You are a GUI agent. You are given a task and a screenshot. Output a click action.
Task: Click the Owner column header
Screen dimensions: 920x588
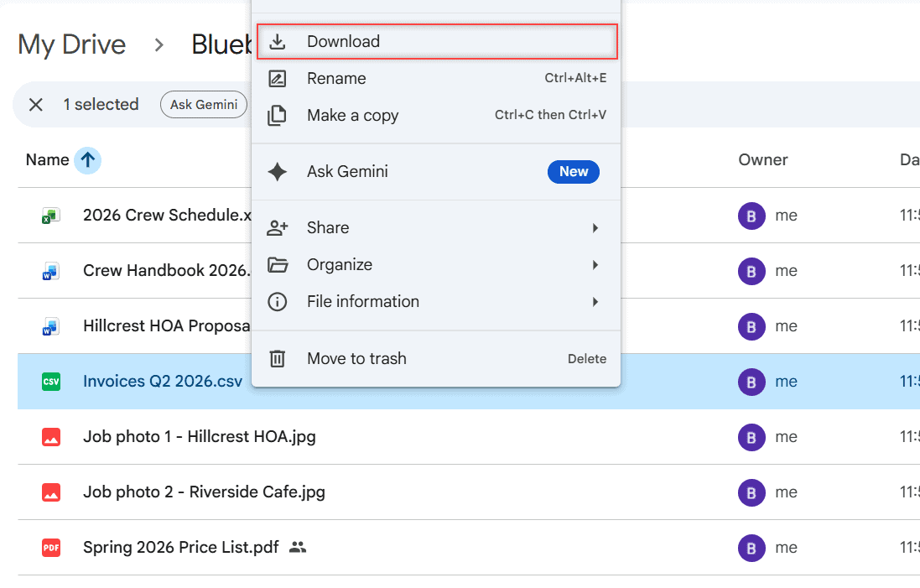click(x=763, y=159)
